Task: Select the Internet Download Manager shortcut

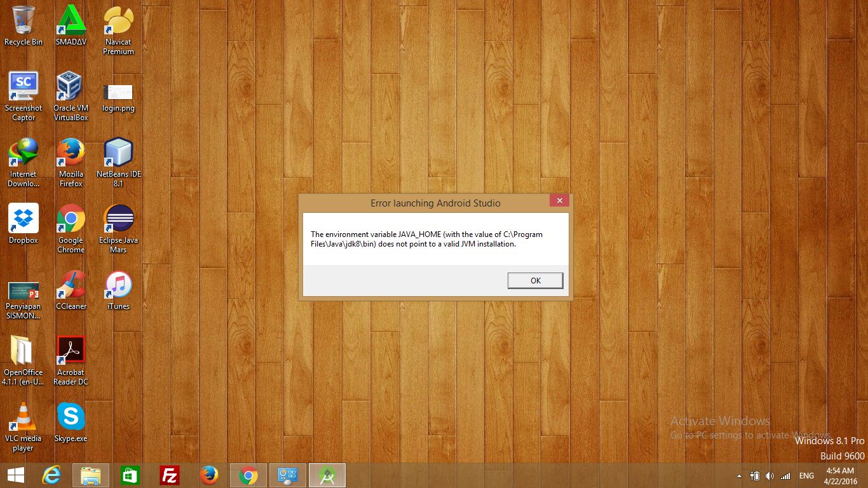Action: (x=24, y=163)
